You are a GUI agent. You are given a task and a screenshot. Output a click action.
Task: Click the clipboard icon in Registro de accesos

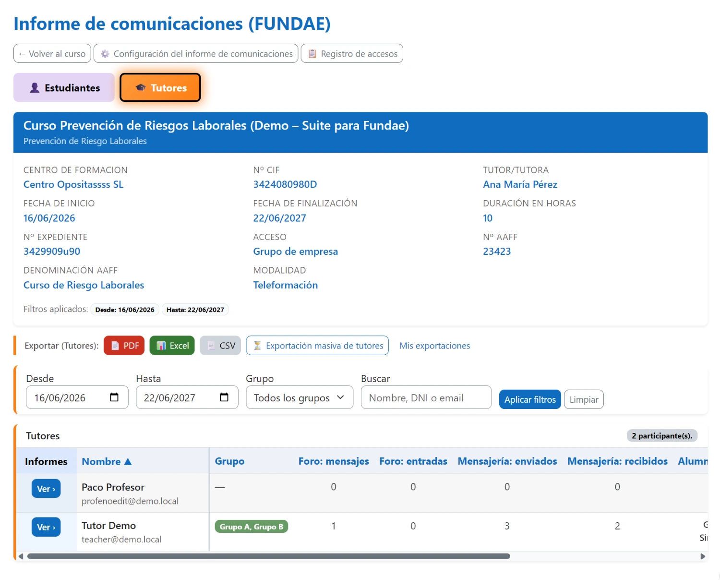coord(312,54)
